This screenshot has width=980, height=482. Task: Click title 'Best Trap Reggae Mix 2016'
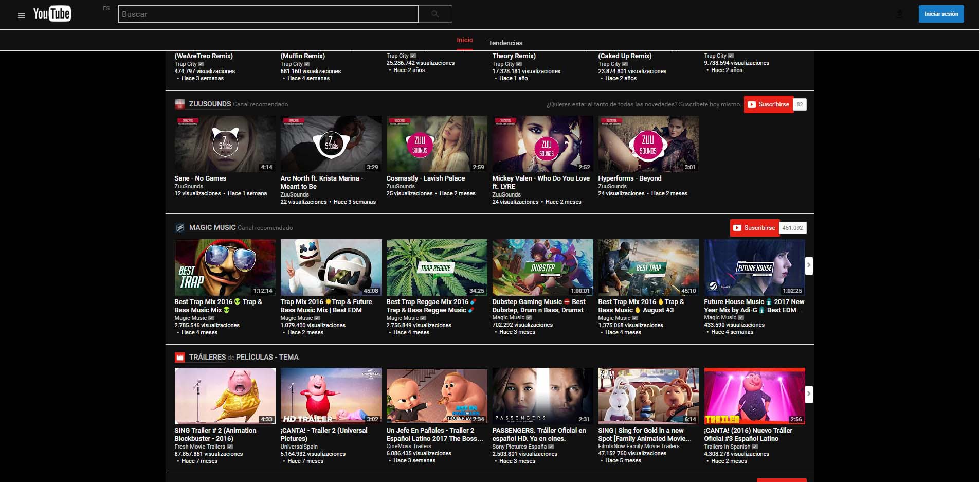(x=431, y=306)
